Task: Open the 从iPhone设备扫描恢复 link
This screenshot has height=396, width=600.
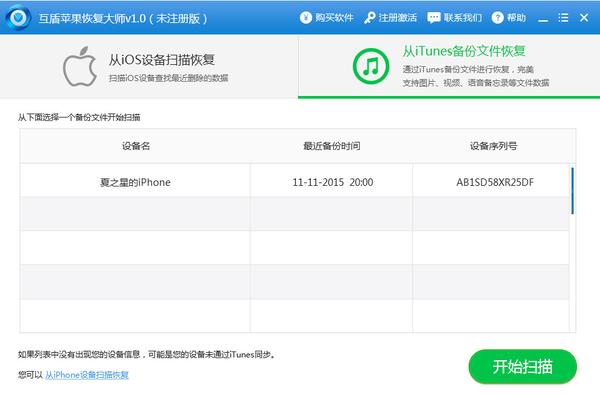Action: pyautogui.click(x=87, y=375)
